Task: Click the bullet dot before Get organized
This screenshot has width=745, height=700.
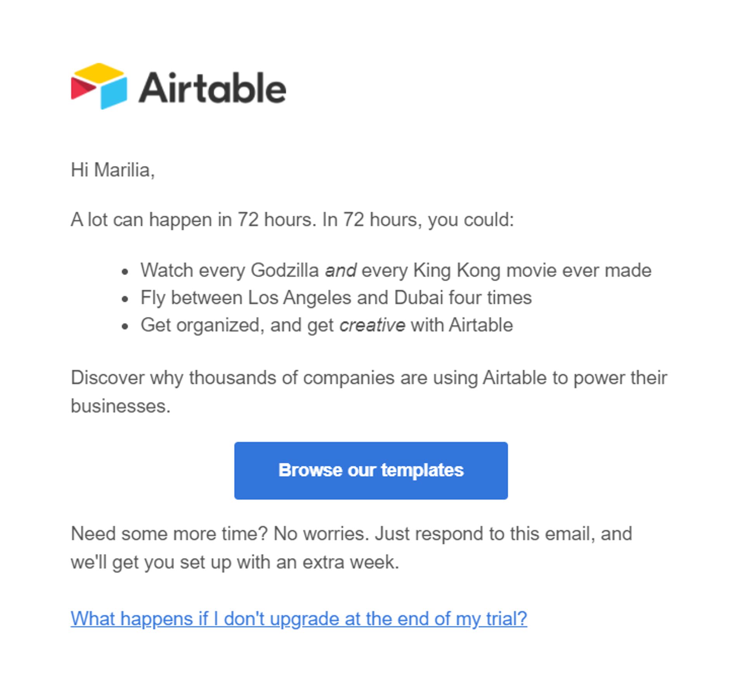Action: [125, 326]
